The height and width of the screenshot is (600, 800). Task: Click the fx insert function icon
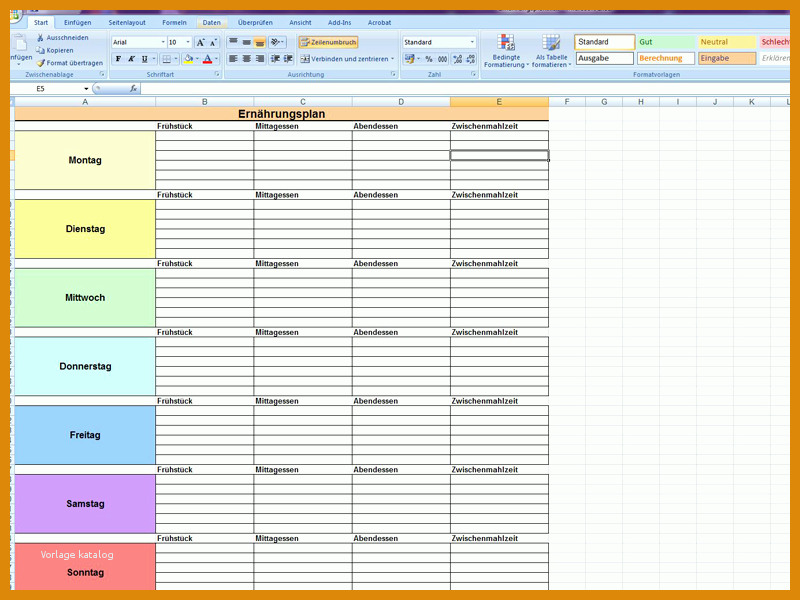pyautogui.click(x=133, y=89)
